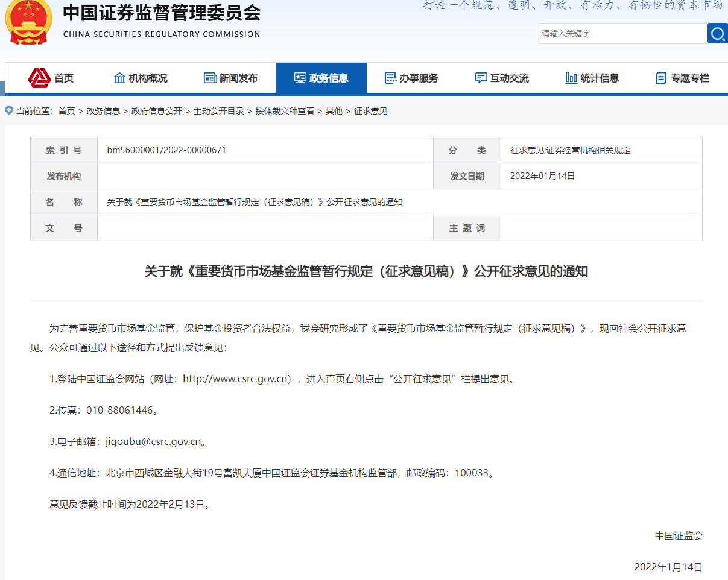Go to 政府信息公开 in breadcrumb
This screenshot has width=728, height=580.
click(x=157, y=111)
